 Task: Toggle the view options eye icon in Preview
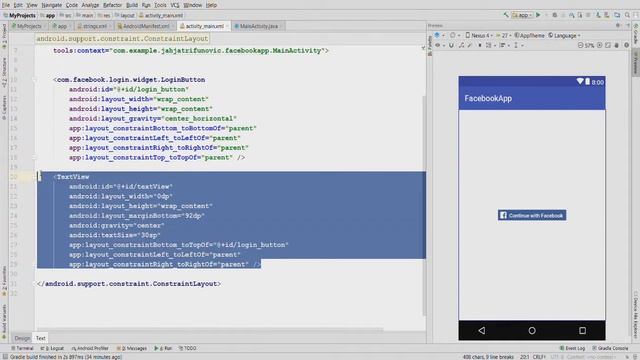[439, 45]
